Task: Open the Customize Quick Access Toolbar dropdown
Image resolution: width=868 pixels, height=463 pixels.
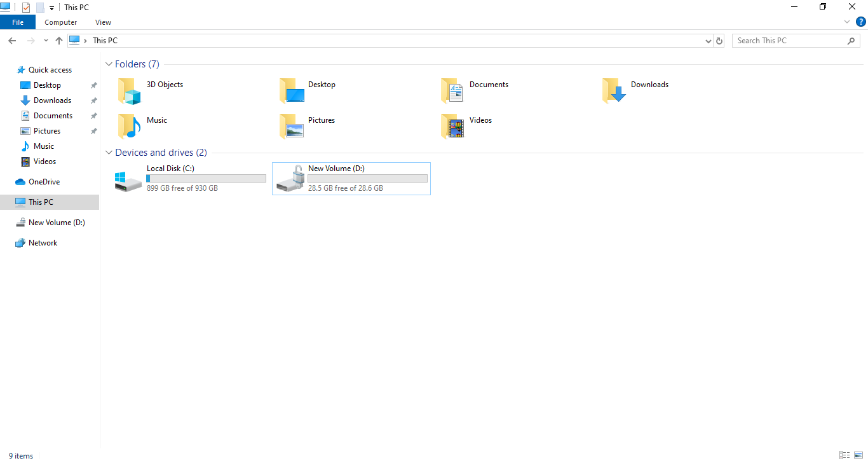Action: pos(52,8)
